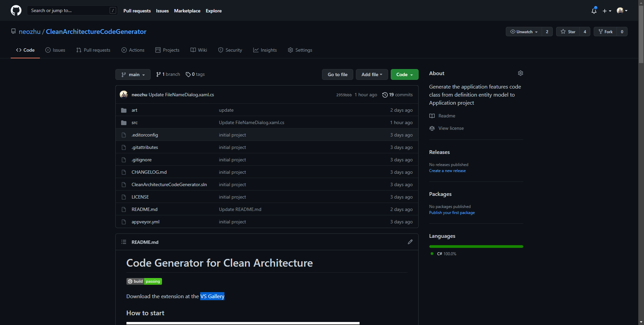Screen dimensions: 644x325
Task: Click the neozhu owner link
Action: point(30,32)
